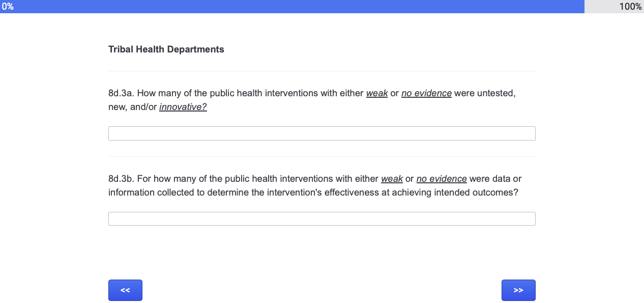
Task: Click the divider line below the heading
Action: 321,71
